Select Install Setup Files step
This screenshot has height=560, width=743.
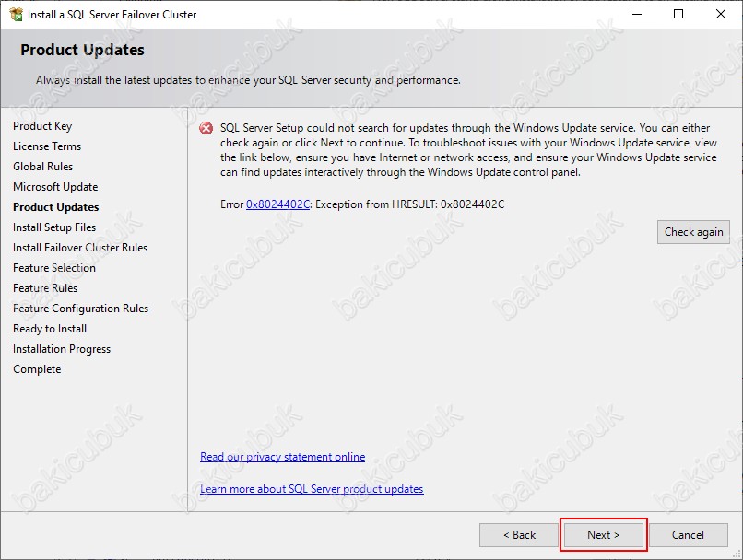54,227
